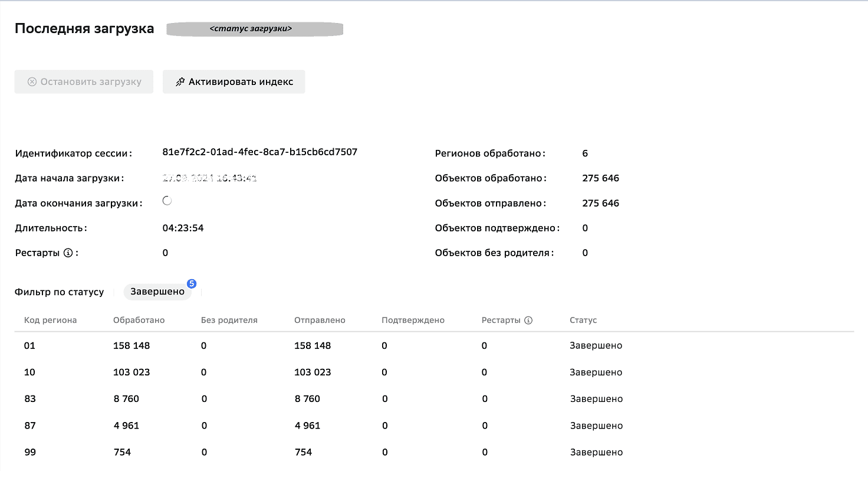Click the wand icon on Активировать индекс
The image size is (868, 484).
point(180,82)
